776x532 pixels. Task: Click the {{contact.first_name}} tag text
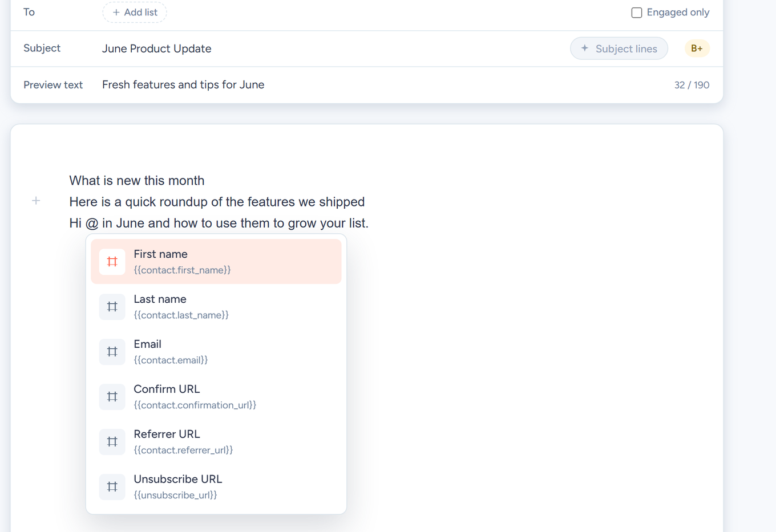(x=182, y=270)
